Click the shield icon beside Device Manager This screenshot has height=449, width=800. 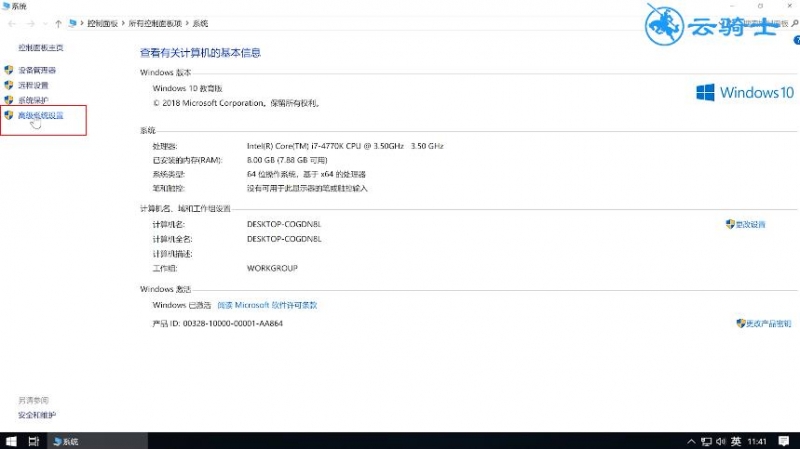9,70
